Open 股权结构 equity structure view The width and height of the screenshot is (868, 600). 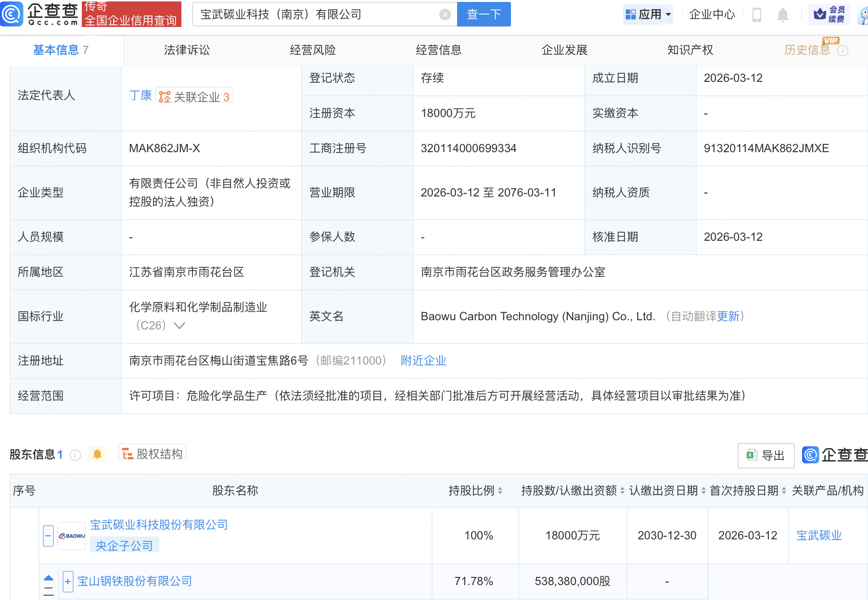click(152, 453)
